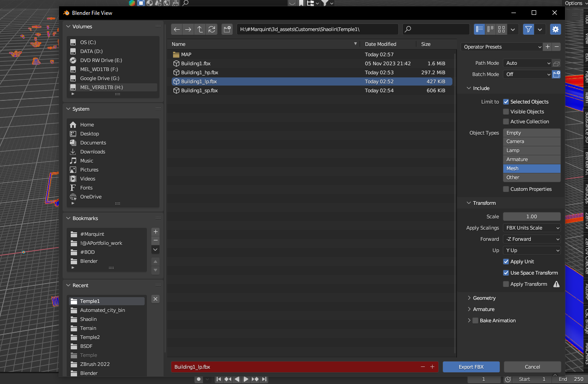Viewport: 588px width, 384px height.
Task: Enable the Visible Objects checkbox
Action: coord(506,111)
